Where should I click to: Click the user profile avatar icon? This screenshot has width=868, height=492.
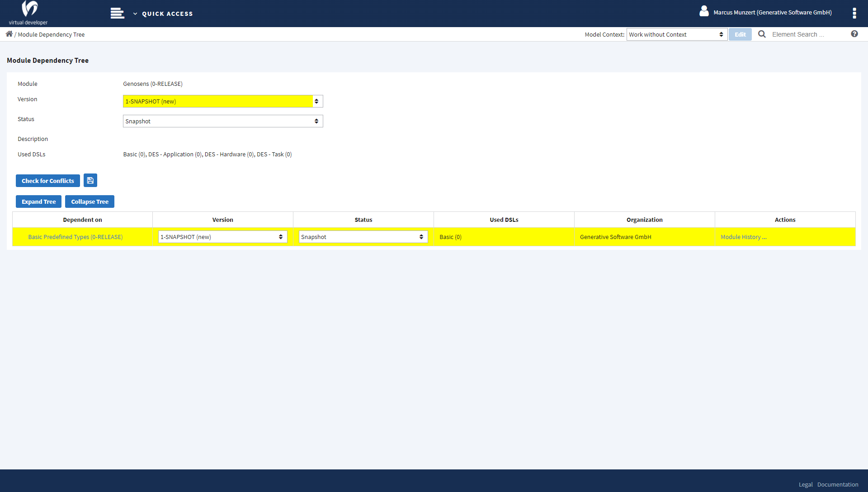pyautogui.click(x=704, y=11)
